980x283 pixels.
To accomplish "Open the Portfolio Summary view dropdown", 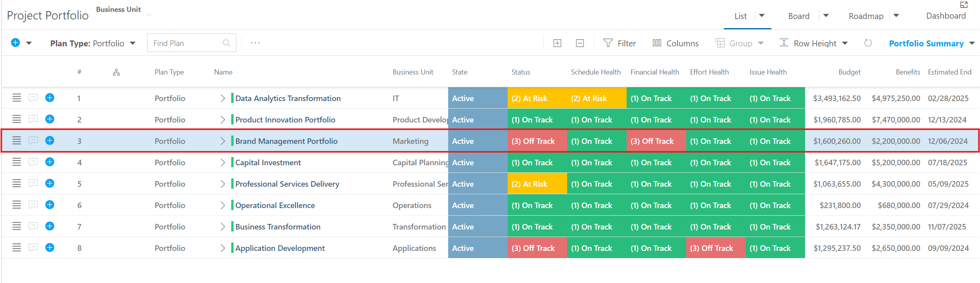I will pyautogui.click(x=932, y=43).
